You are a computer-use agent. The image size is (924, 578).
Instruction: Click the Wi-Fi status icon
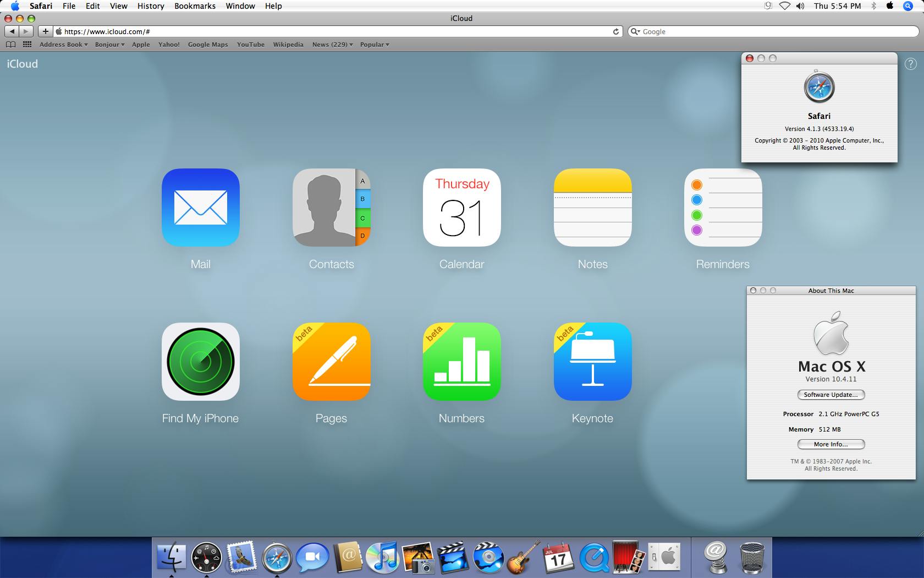tap(785, 6)
